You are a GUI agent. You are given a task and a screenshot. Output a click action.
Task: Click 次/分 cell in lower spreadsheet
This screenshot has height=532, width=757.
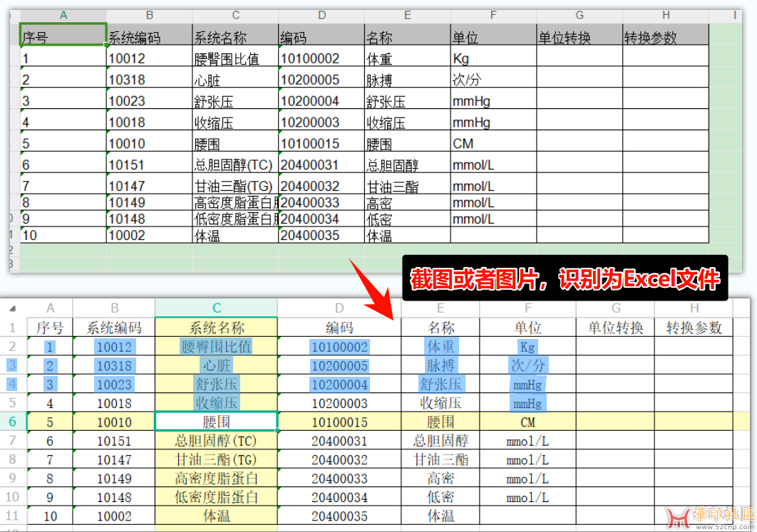pos(527,365)
